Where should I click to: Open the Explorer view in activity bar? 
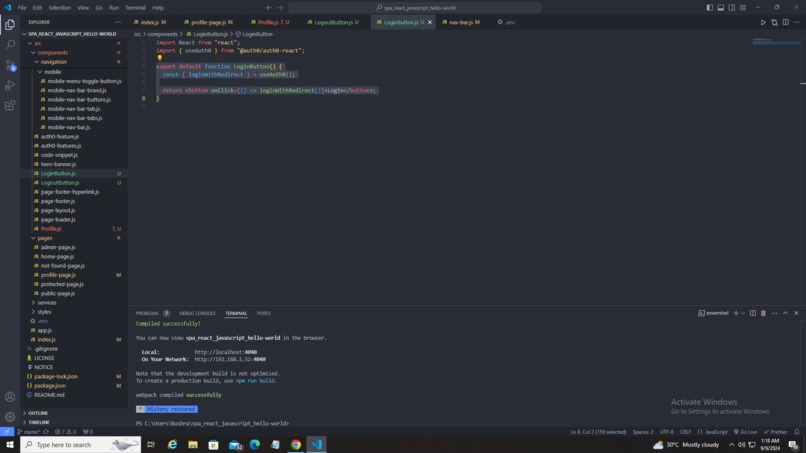click(10, 25)
